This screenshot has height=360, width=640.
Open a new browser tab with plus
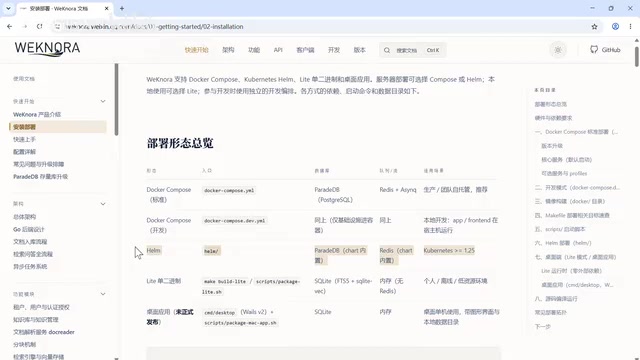(122, 9)
